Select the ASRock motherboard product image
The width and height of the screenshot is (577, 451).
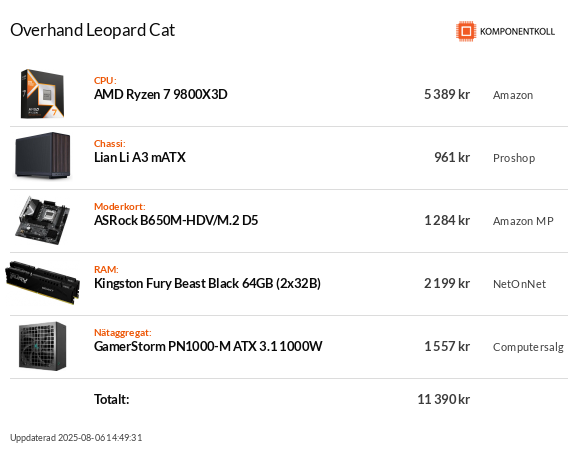[x=42, y=220]
